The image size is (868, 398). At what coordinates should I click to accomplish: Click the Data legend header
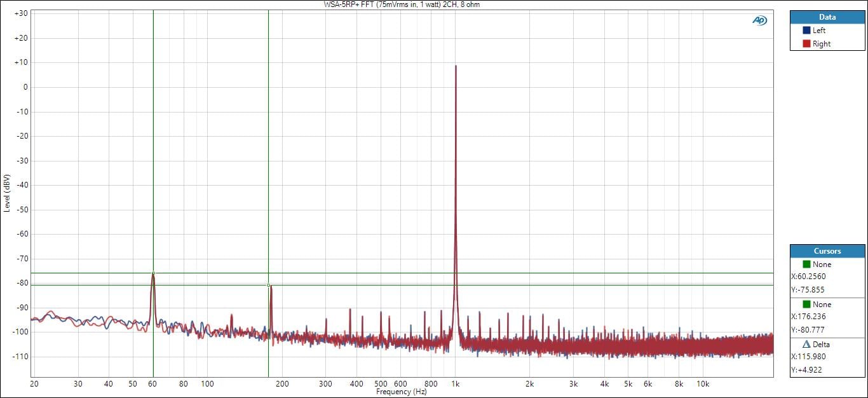coord(827,17)
